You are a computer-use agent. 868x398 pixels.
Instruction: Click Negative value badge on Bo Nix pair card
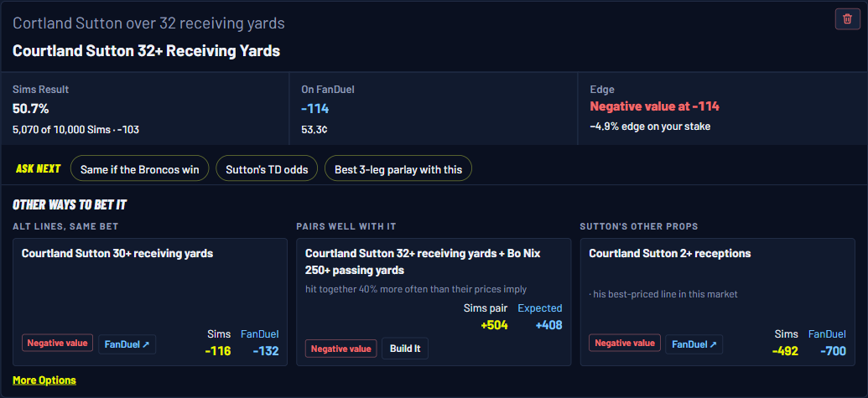[x=341, y=349]
